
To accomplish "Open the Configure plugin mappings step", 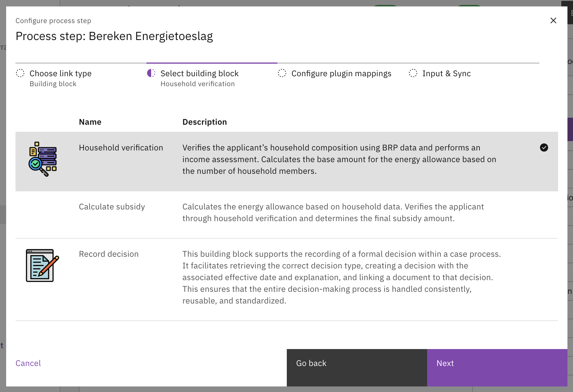I will tap(341, 74).
